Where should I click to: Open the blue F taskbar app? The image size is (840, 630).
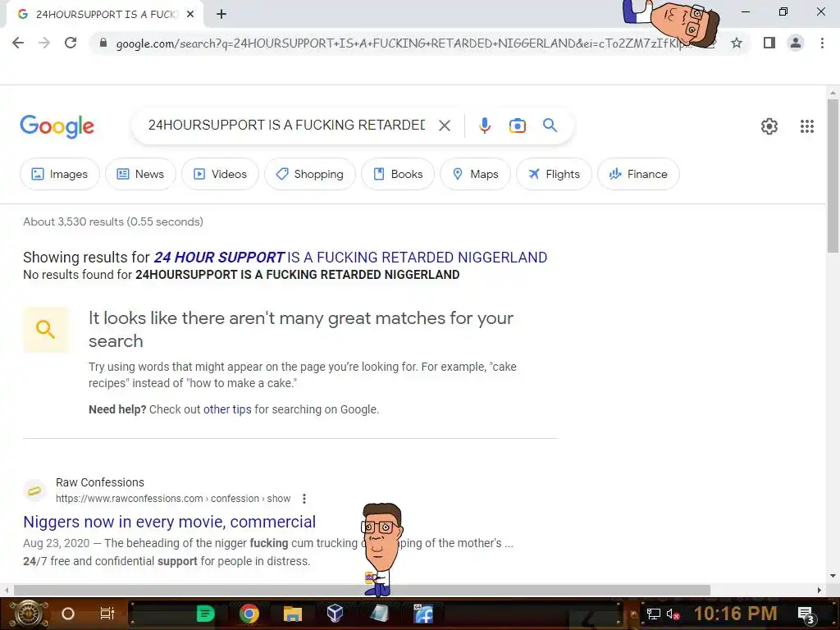point(422,614)
